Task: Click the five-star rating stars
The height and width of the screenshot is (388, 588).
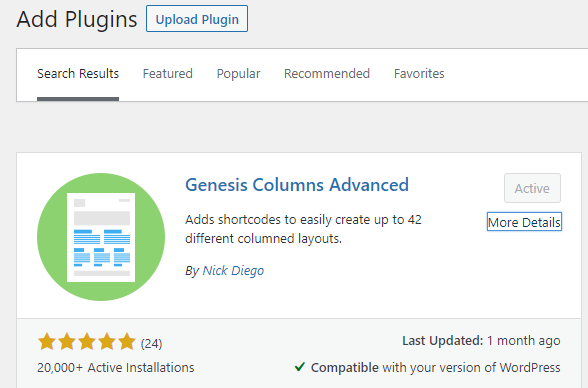Action: (x=87, y=342)
